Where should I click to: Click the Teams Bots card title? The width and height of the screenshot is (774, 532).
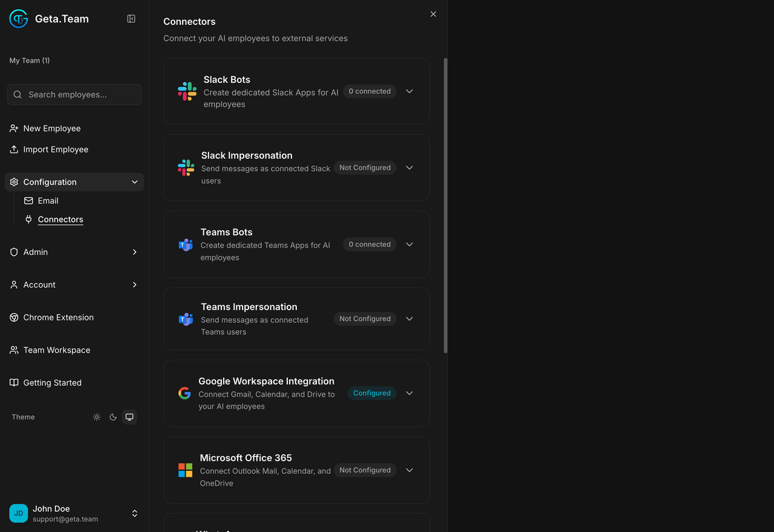[x=227, y=233]
